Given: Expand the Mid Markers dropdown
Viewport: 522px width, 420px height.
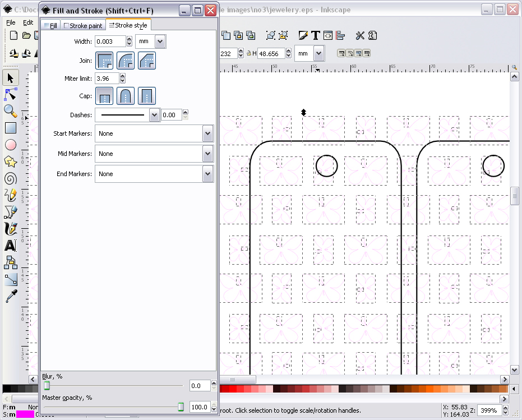Looking at the screenshot, I should [207, 154].
